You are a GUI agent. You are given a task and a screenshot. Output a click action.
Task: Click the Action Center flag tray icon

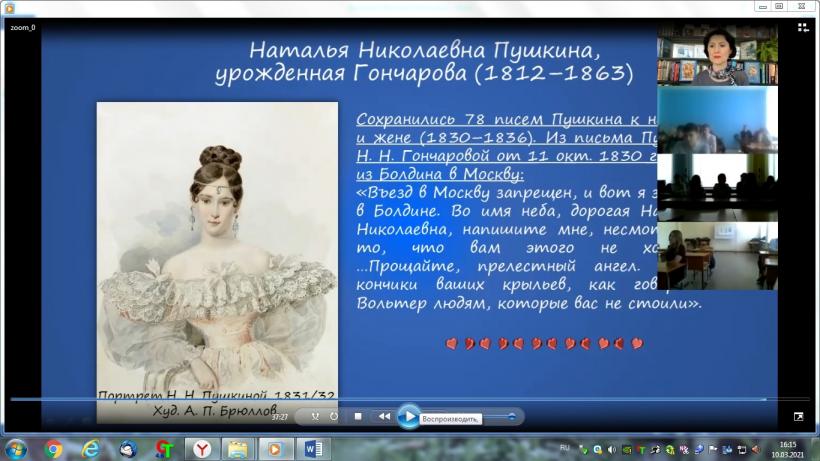coord(713,449)
